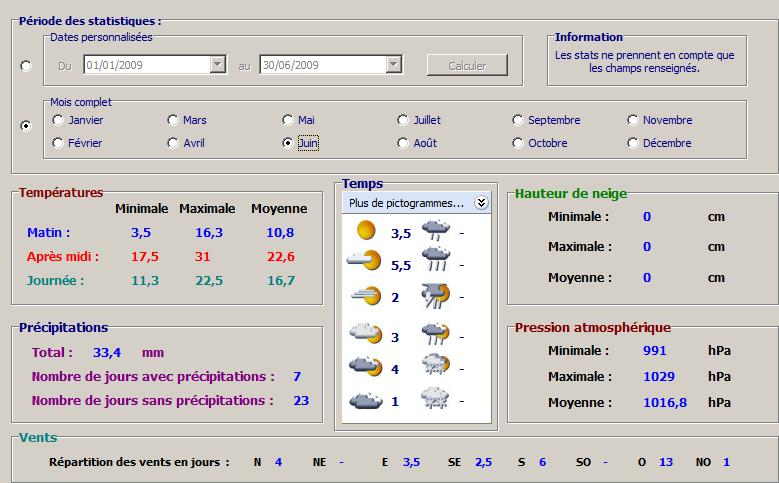Click the thunderstorm lightning pictogram
The height and width of the screenshot is (483, 779).
[x=435, y=297]
